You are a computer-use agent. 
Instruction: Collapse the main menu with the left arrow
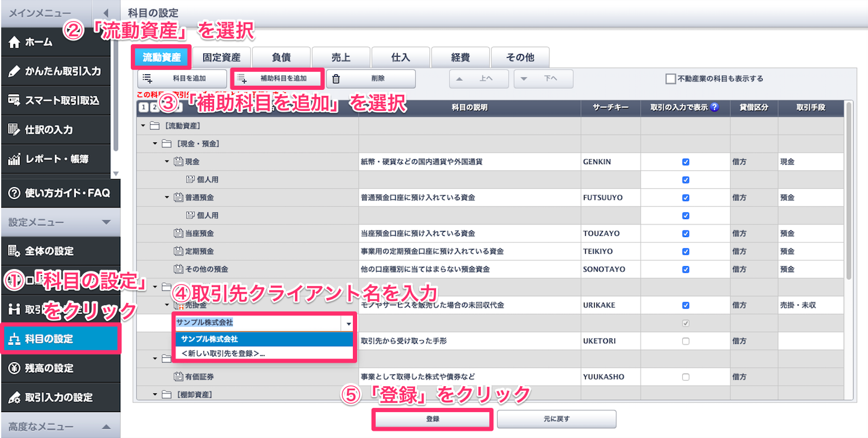pyautogui.click(x=106, y=13)
